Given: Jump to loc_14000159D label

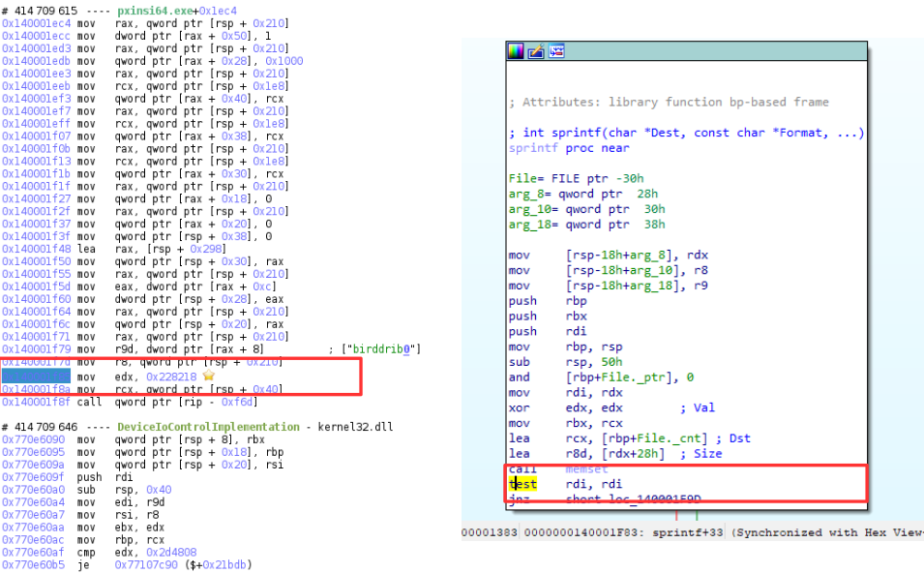Looking at the screenshot, I should (646, 498).
